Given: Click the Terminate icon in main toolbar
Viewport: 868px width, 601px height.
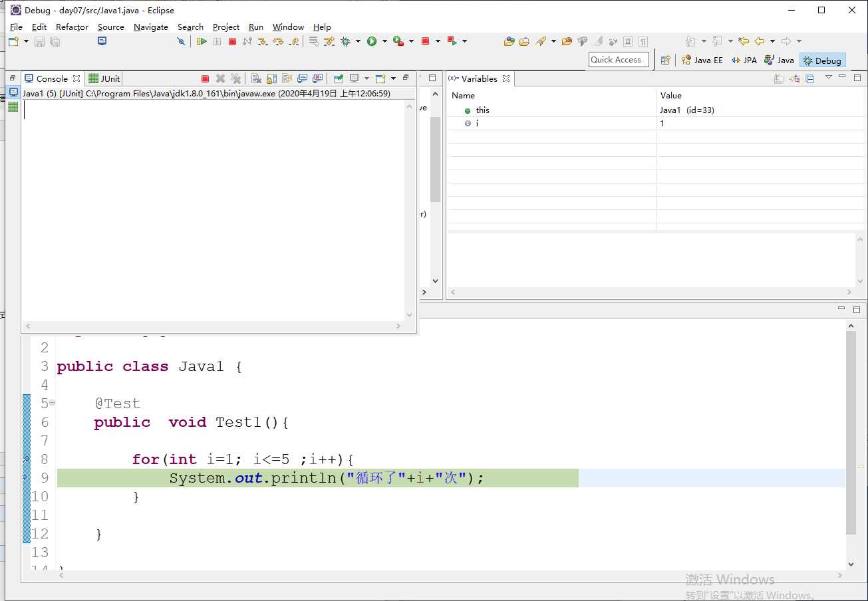Looking at the screenshot, I should (232, 41).
